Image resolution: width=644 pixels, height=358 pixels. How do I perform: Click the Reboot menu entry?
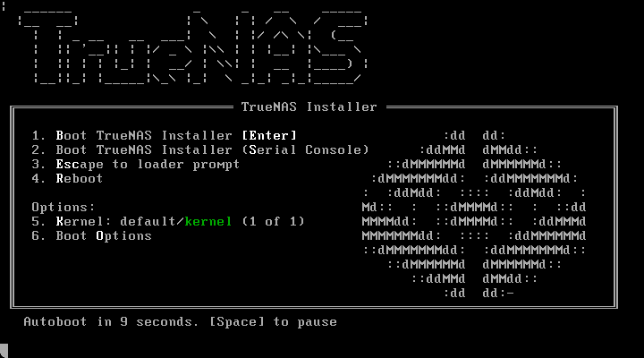coord(67,179)
